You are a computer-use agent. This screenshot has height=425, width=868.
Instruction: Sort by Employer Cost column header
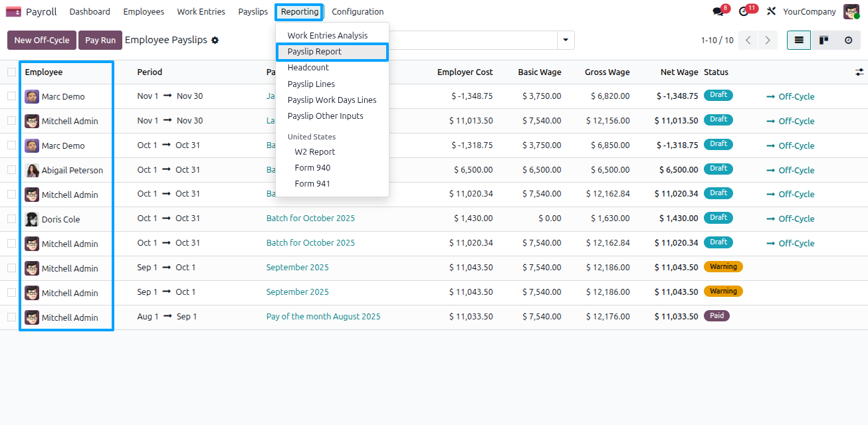click(x=465, y=72)
